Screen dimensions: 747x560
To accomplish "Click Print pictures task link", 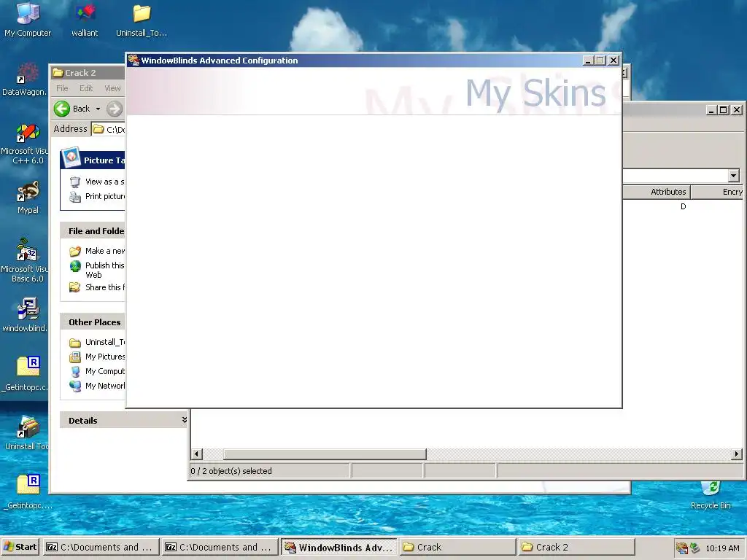I will pyautogui.click(x=105, y=196).
